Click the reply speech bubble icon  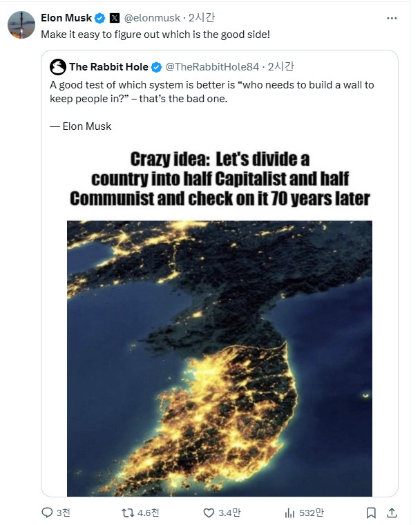coord(46,513)
